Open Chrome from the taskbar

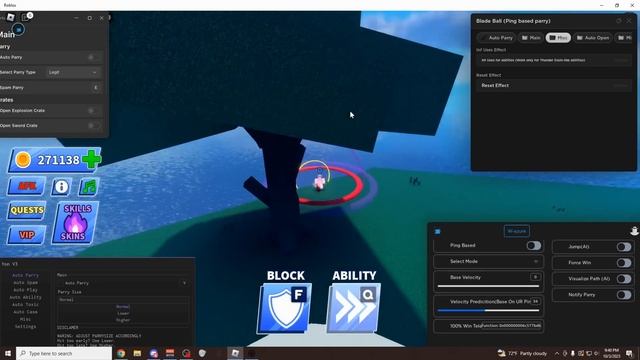coord(121,353)
